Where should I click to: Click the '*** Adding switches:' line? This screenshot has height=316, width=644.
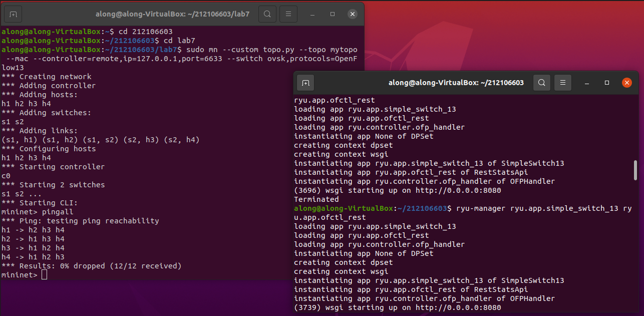tap(47, 113)
